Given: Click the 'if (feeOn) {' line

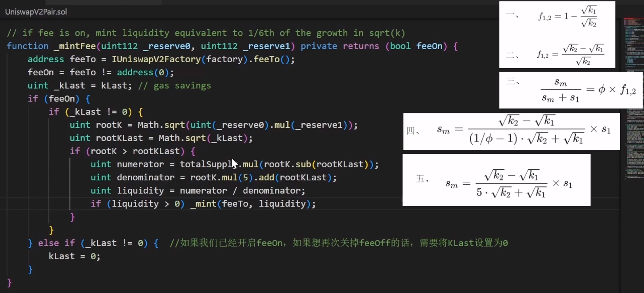Looking at the screenshot, I should (x=59, y=99).
